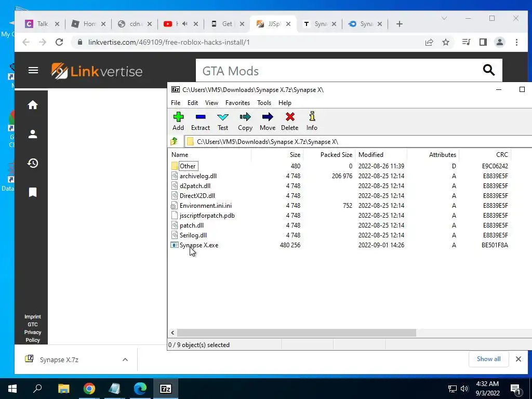Go up one folder level in 7-Zip
532x399 pixels.
(175, 141)
